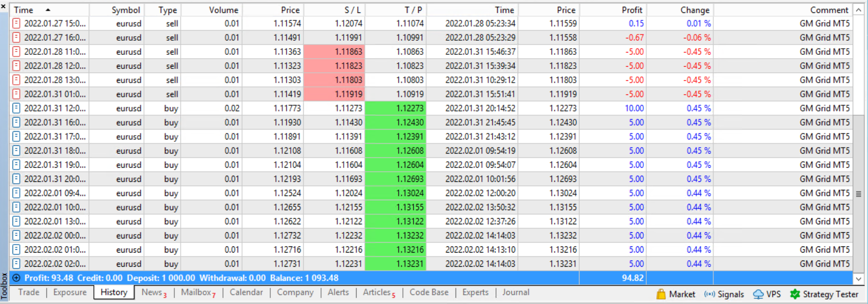Click the buy icon on 2022.01.31 18:0 row
The height and width of the screenshot is (304, 868).
pos(16,151)
